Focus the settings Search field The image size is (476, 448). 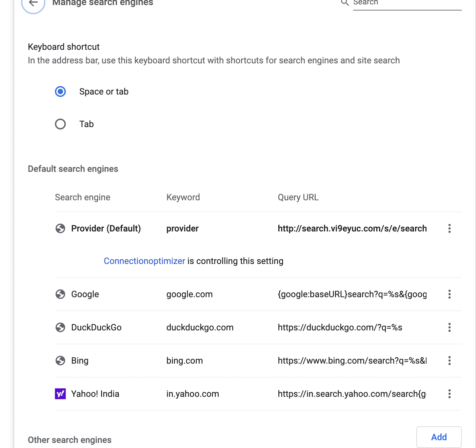click(x=407, y=3)
